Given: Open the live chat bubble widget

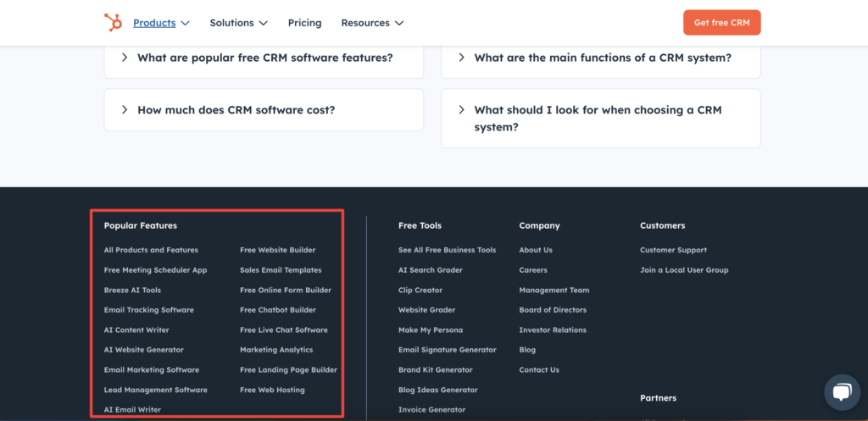Looking at the screenshot, I should tap(842, 392).
